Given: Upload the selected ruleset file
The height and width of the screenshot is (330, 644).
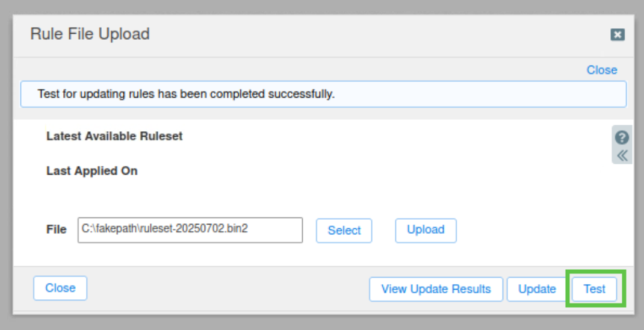Looking at the screenshot, I should tap(426, 230).
